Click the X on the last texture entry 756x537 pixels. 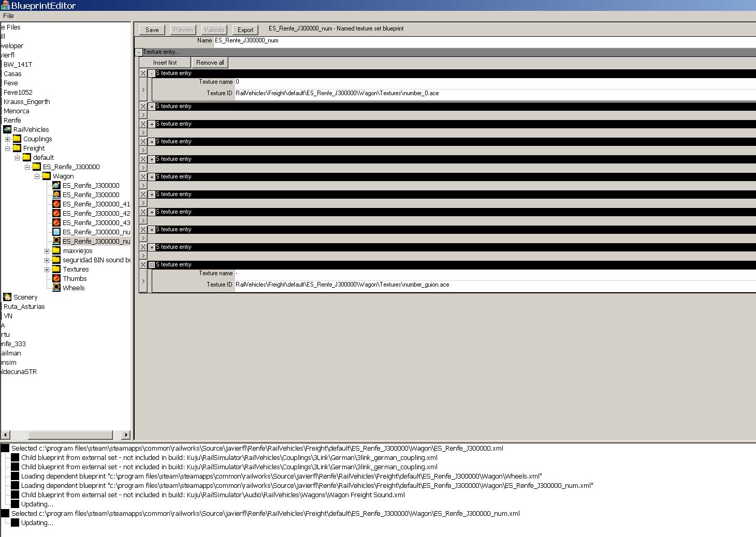pyautogui.click(x=143, y=265)
